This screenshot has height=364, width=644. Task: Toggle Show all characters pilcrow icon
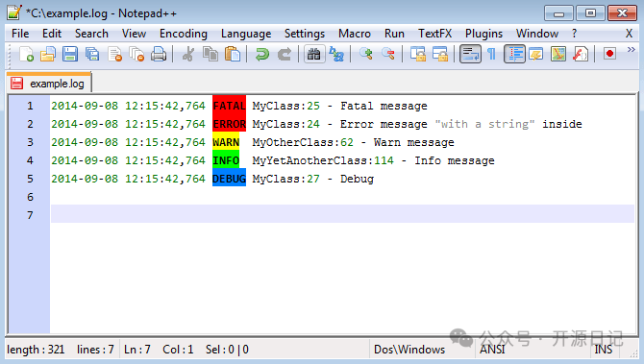(491, 54)
